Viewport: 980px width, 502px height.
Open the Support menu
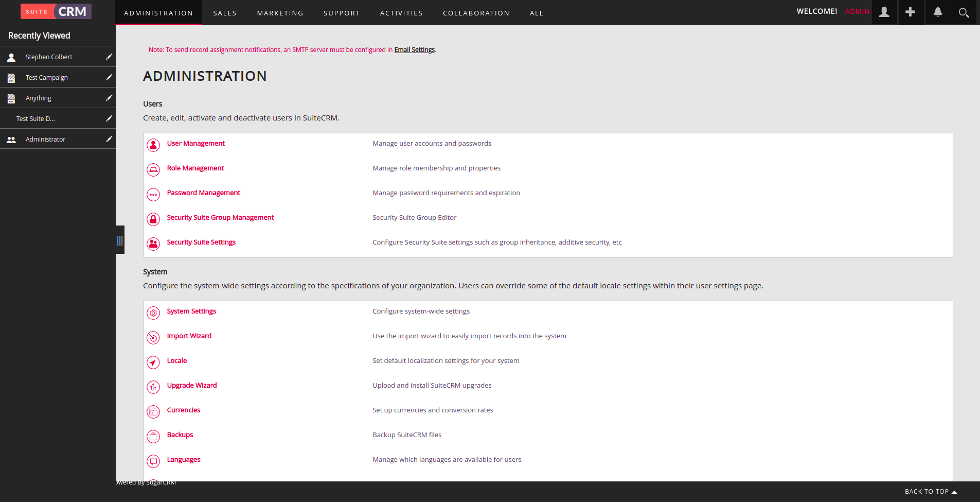tap(342, 13)
